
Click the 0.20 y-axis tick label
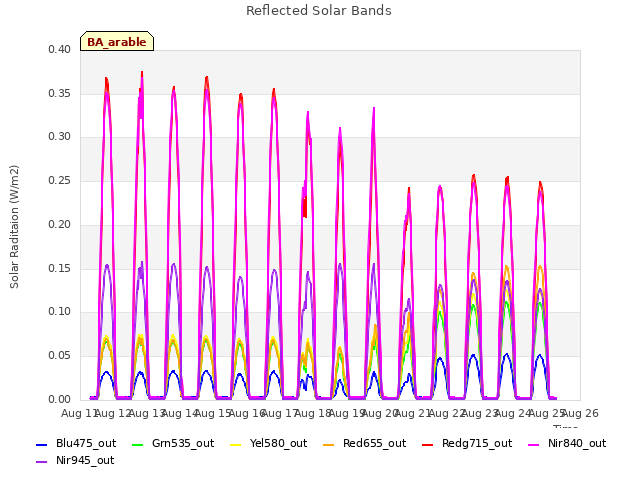coord(60,224)
